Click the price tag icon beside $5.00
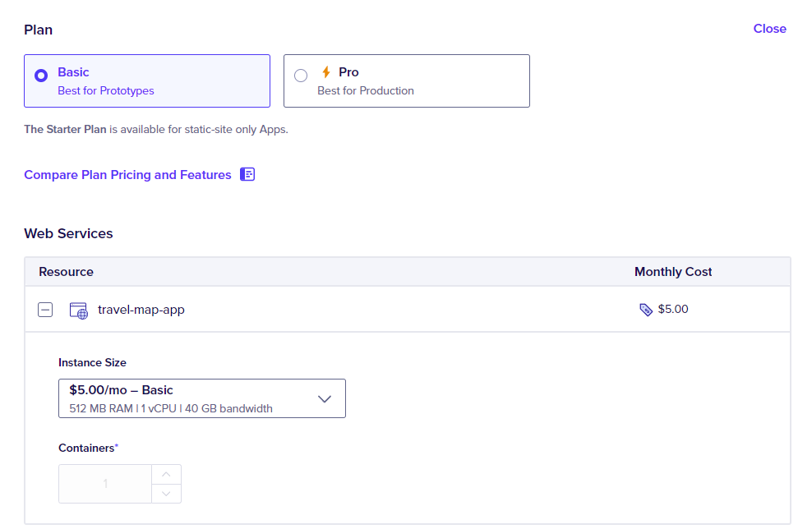812x529 pixels. click(646, 310)
